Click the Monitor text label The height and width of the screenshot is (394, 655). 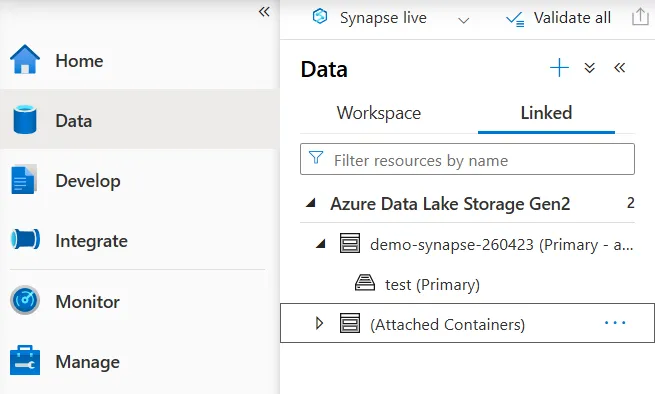click(88, 302)
